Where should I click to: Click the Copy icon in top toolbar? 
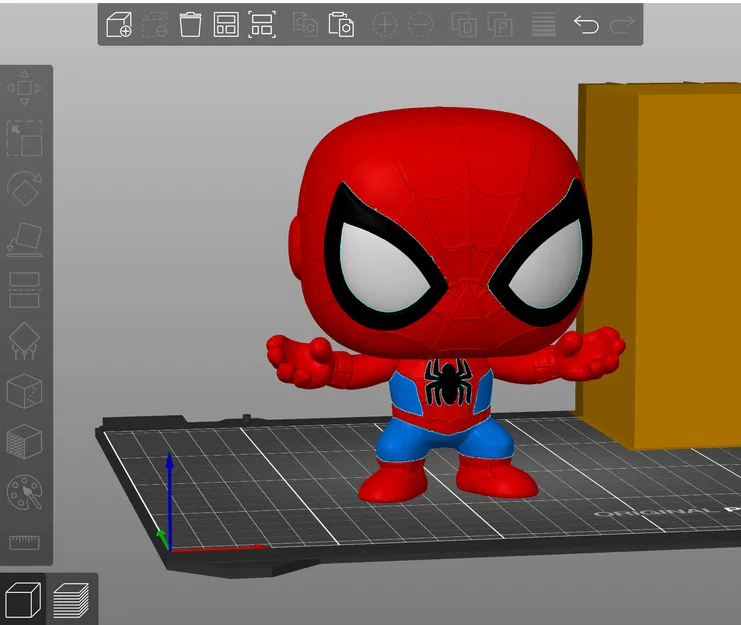(x=305, y=25)
